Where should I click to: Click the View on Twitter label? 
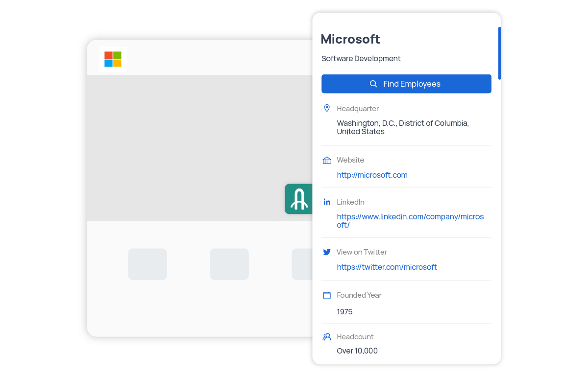pos(362,252)
